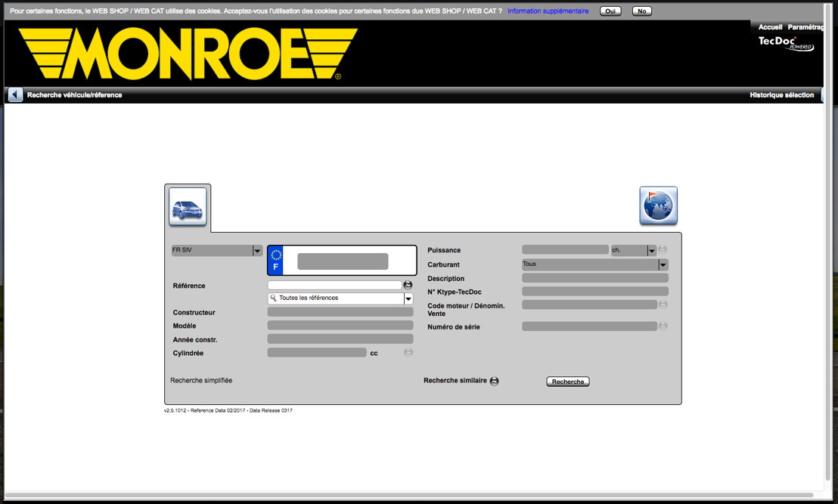Image resolution: width=838 pixels, height=504 pixels.
Task: Go to Accueil
Action: [x=770, y=27]
